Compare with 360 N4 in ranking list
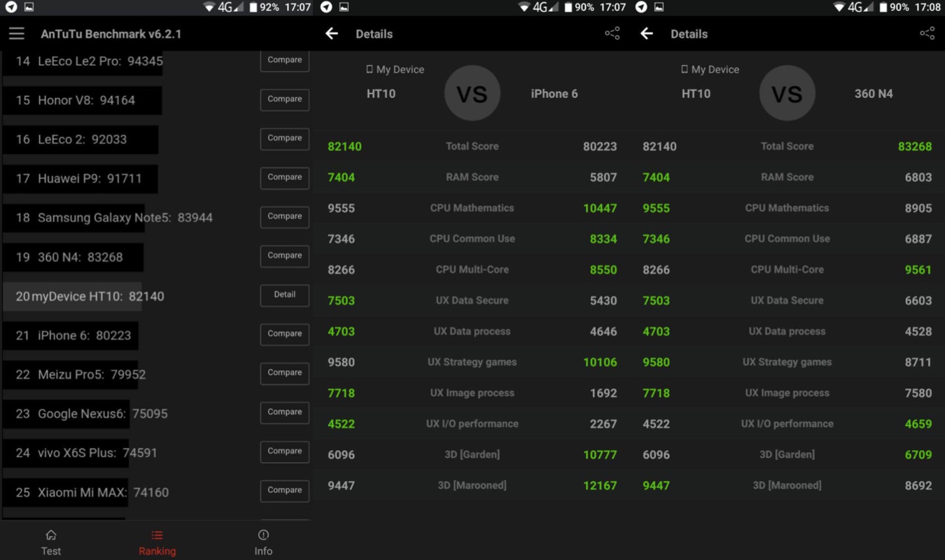This screenshot has width=945, height=560. [x=285, y=256]
